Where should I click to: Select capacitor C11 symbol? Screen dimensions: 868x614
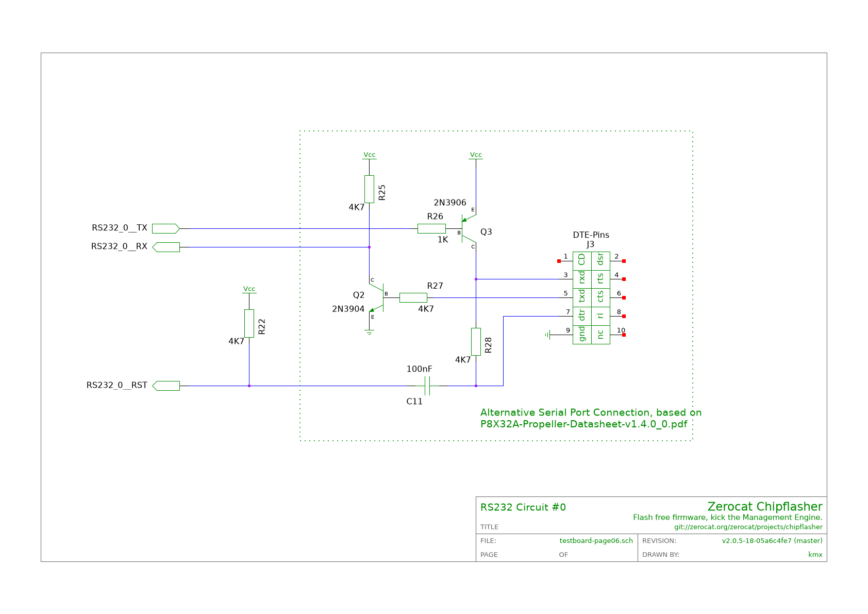[x=427, y=386]
